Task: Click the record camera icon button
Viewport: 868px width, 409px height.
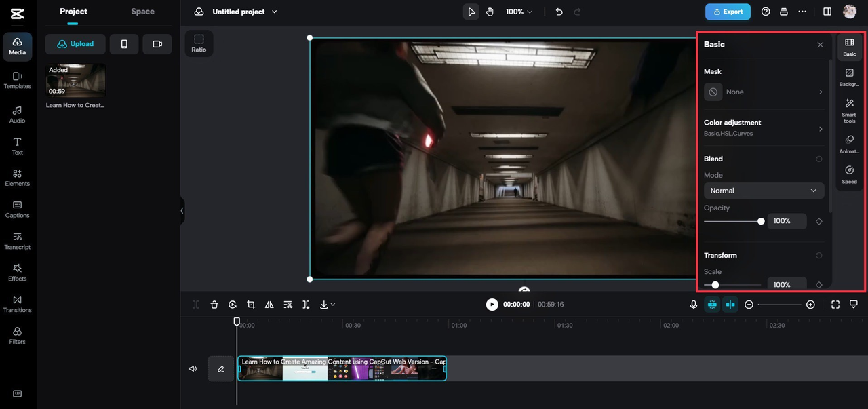Action: click(x=157, y=44)
